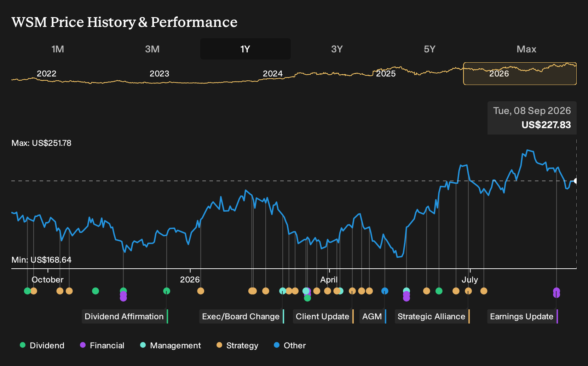
Task: Open the Earnings Update event label
Action: pos(523,316)
